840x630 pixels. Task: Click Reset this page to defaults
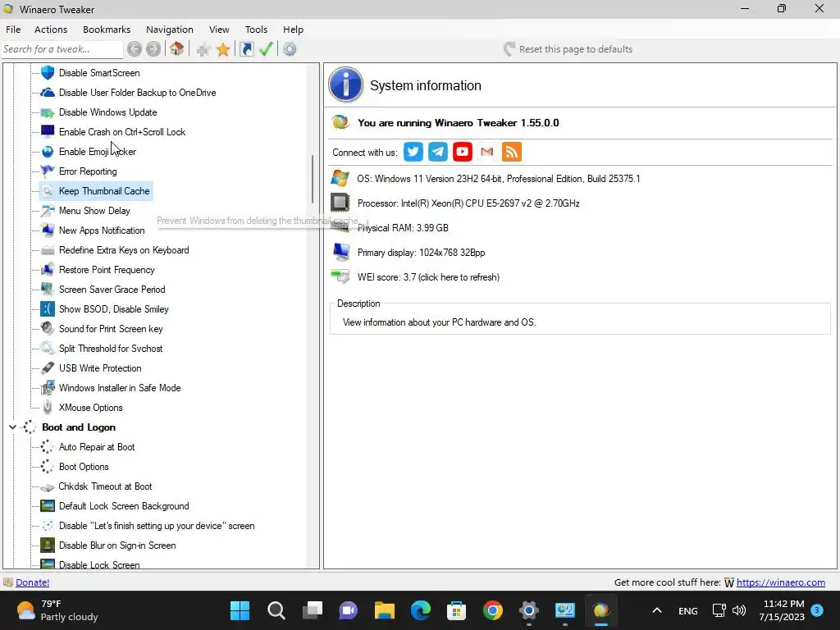point(568,49)
